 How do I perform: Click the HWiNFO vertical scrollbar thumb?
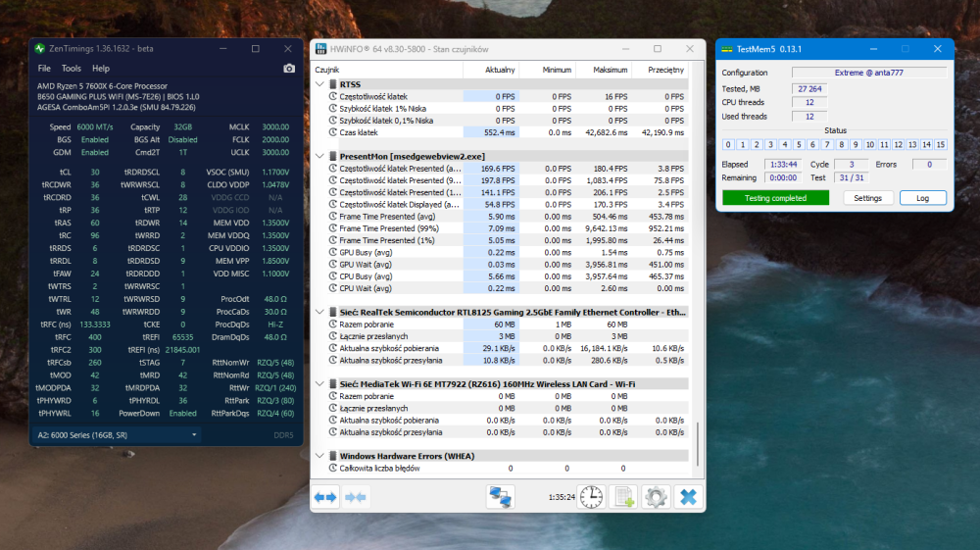click(698, 443)
